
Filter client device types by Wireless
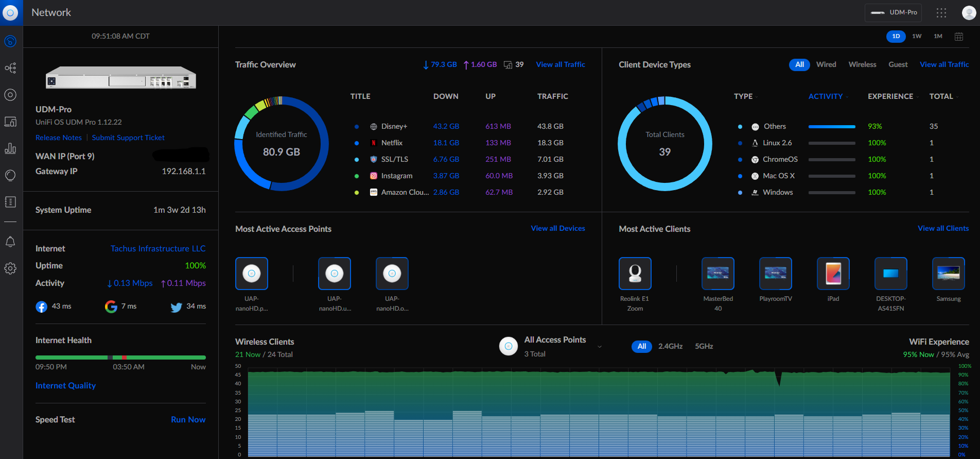click(862, 64)
